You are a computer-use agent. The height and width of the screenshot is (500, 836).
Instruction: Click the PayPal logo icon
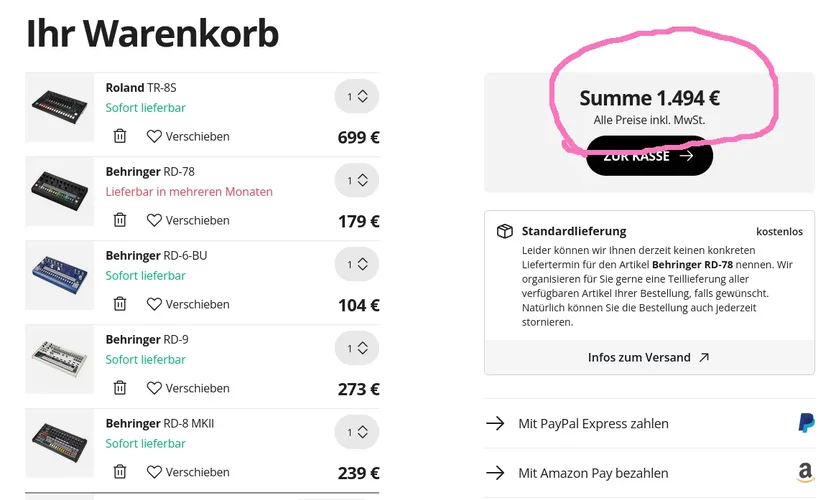pos(806,423)
